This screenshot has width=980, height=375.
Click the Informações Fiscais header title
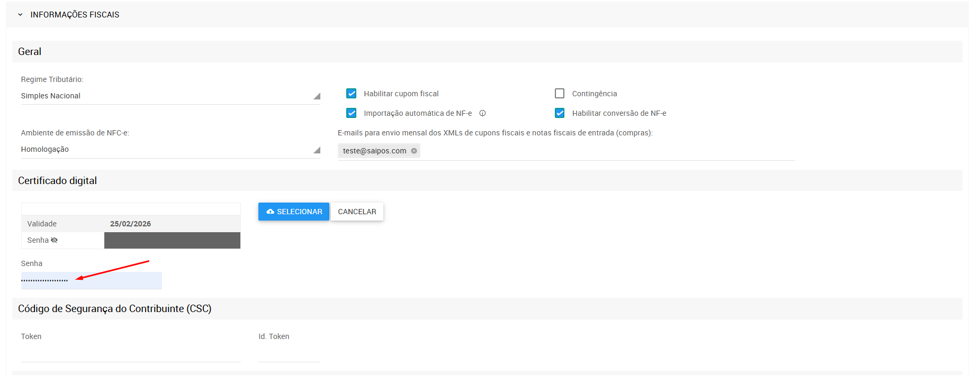coord(75,15)
